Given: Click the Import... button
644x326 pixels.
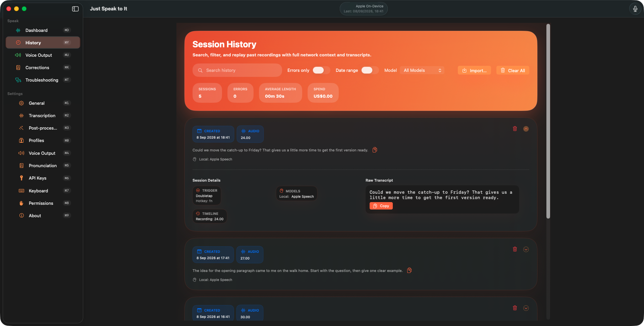Looking at the screenshot, I should 474,70.
